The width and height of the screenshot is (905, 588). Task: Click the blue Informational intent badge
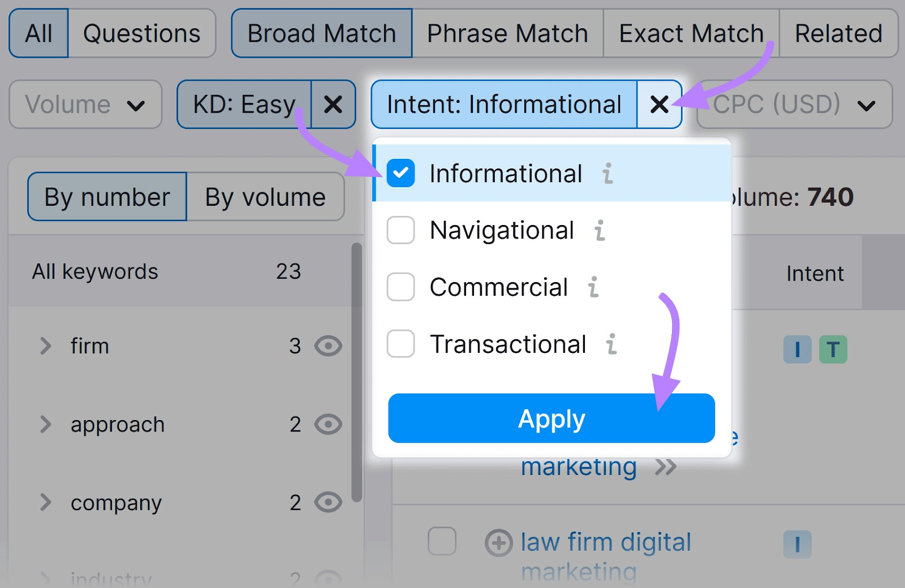796,349
